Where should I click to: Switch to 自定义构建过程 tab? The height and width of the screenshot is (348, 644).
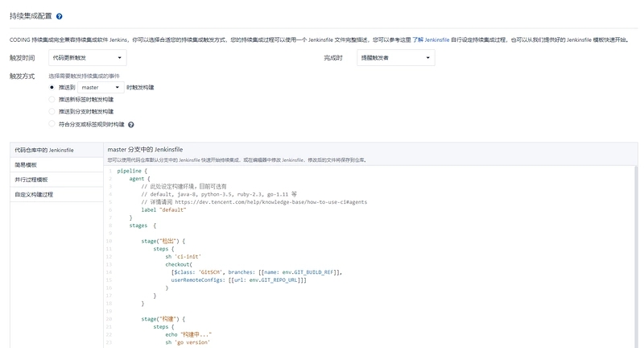pos(56,194)
